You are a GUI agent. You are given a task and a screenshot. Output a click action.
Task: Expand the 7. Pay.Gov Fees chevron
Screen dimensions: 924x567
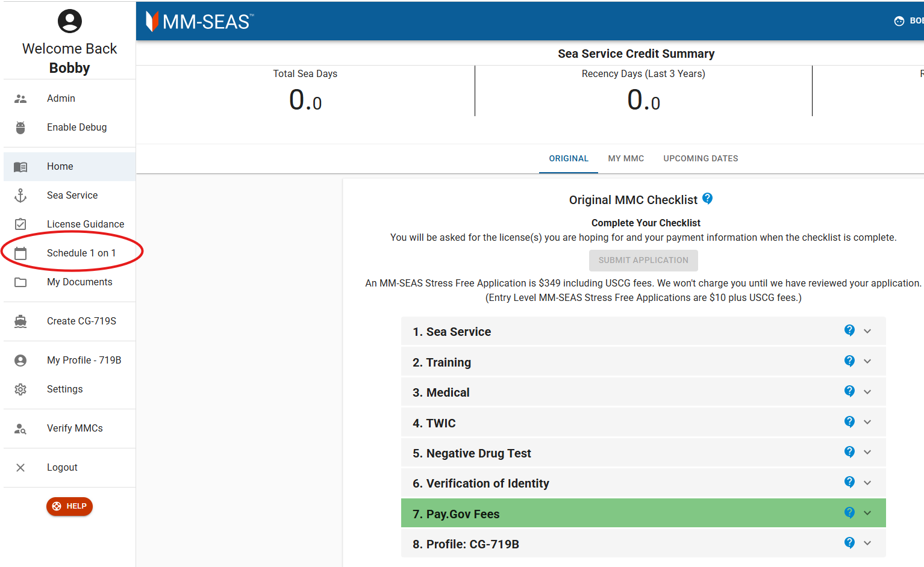[867, 513]
